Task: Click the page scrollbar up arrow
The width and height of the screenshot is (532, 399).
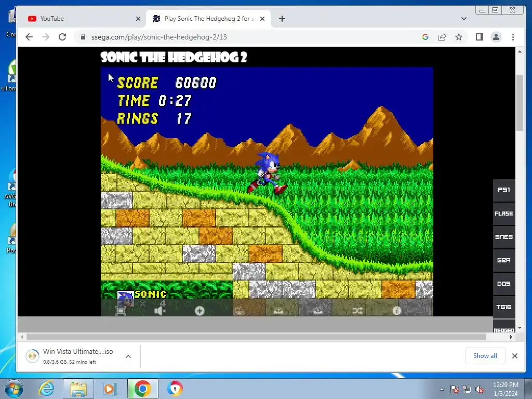Action: pos(520,51)
